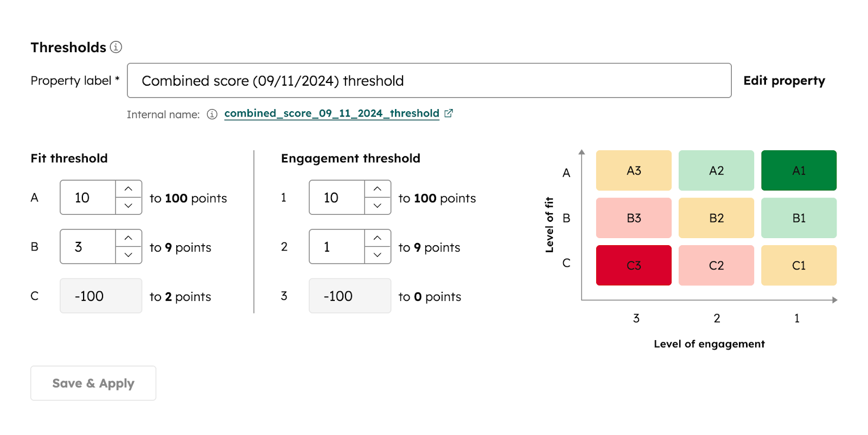868x435 pixels.
Task: Select the red C3 matrix cell
Action: (634, 265)
